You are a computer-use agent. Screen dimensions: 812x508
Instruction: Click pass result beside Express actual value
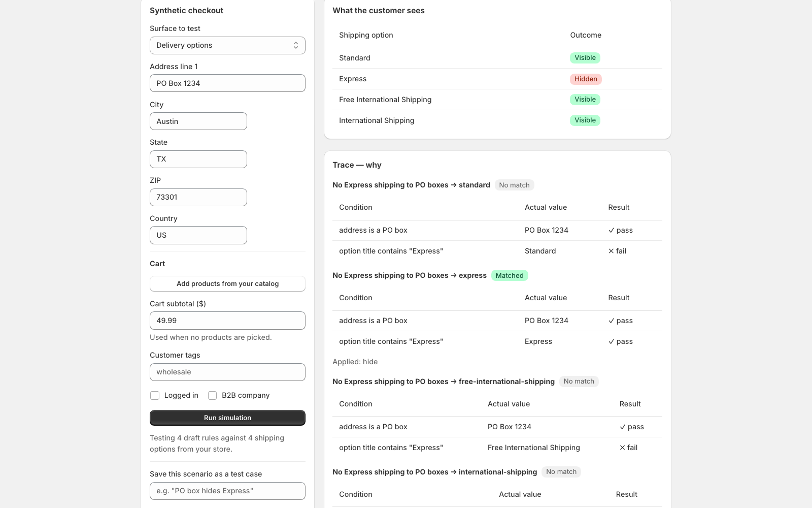(620, 341)
